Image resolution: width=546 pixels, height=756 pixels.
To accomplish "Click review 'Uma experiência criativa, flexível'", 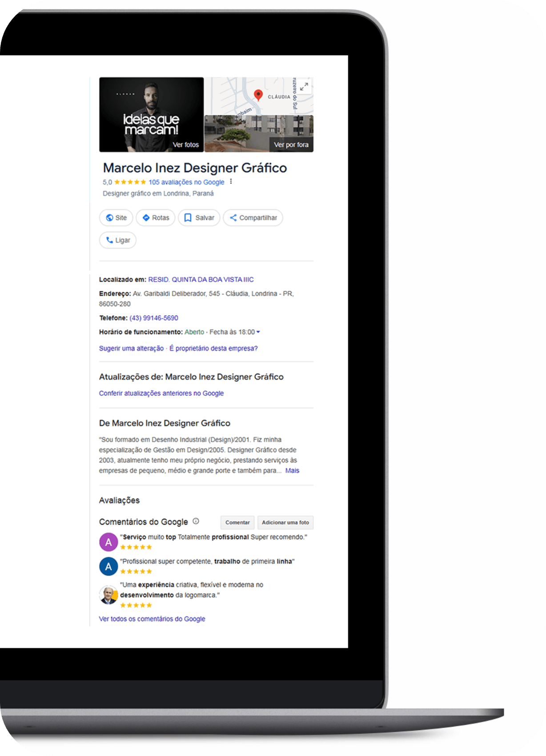I will [x=192, y=590].
